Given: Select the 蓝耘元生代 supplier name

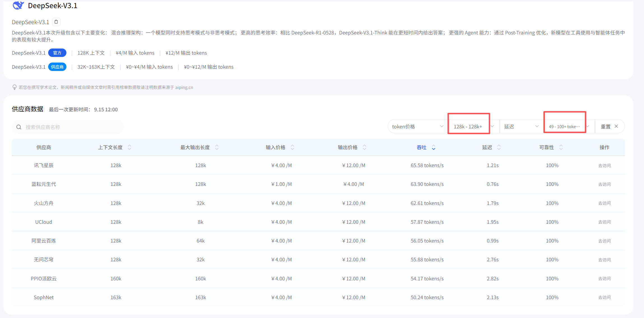Looking at the screenshot, I should click(x=44, y=184).
